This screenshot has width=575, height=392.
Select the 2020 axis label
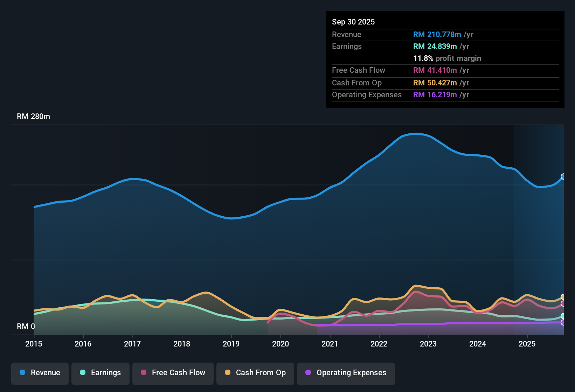280,344
